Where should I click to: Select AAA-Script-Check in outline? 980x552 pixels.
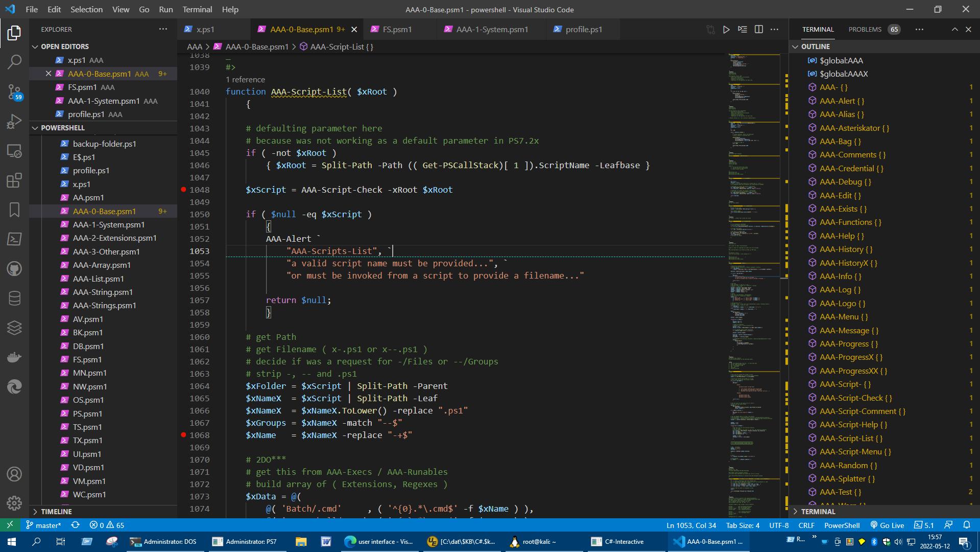[x=855, y=398]
